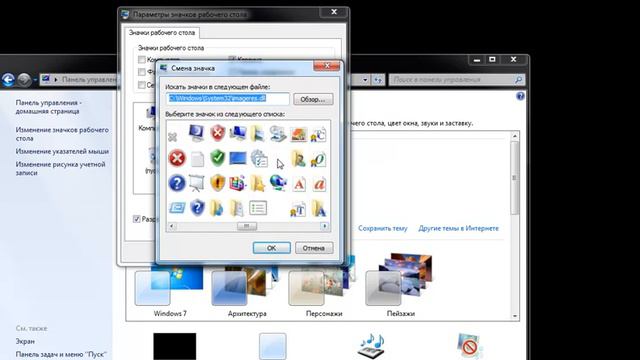Choose the red letter A font icon
This screenshot has height=360, width=640.
299,184
